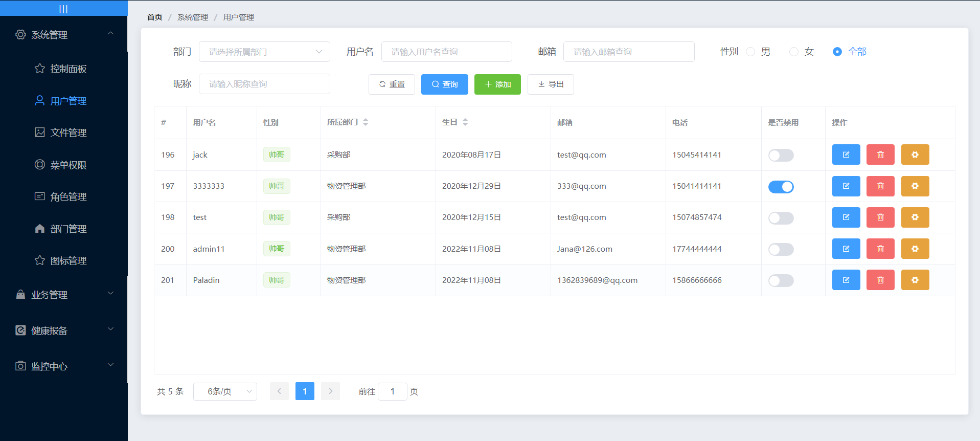Click the 共 5 条 total count
Viewport: 980px width, 441px height.
click(170, 391)
